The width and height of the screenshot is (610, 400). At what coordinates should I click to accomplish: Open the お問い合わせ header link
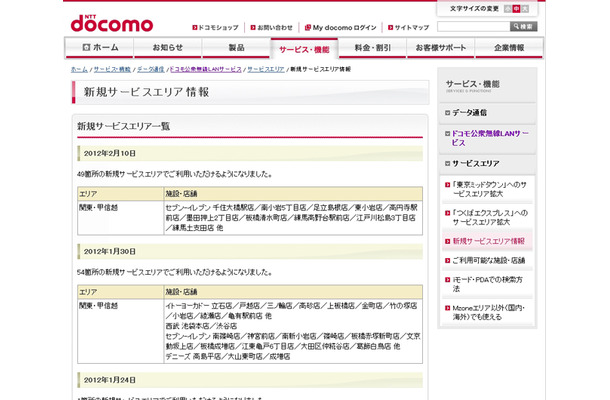pos(272,28)
